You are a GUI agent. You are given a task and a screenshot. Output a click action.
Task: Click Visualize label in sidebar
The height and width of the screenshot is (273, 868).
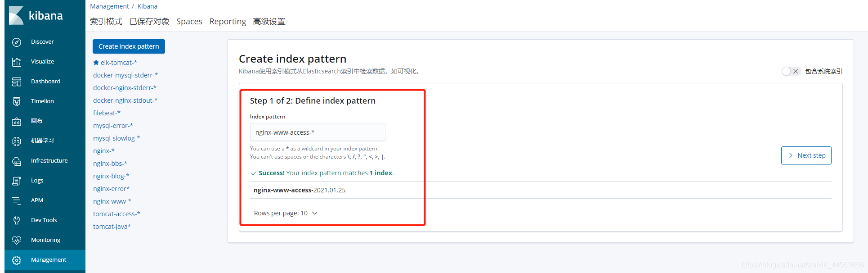click(x=42, y=62)
